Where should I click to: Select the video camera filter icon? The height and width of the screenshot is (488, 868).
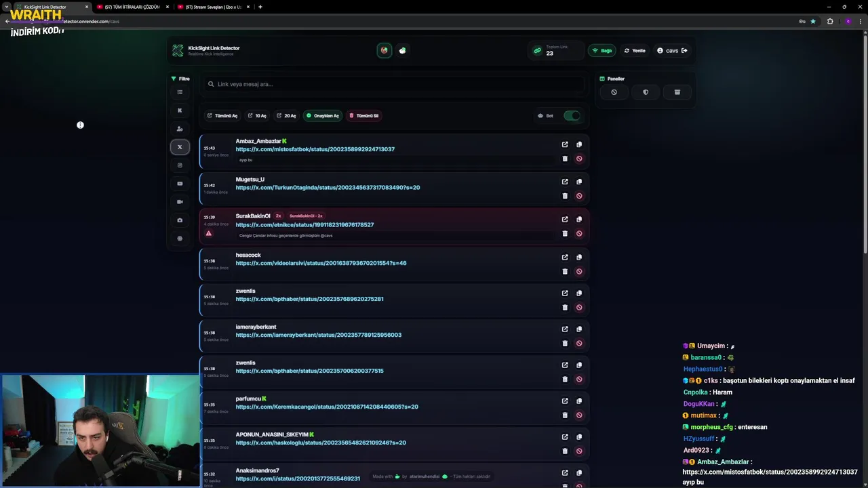pos(180,202)
